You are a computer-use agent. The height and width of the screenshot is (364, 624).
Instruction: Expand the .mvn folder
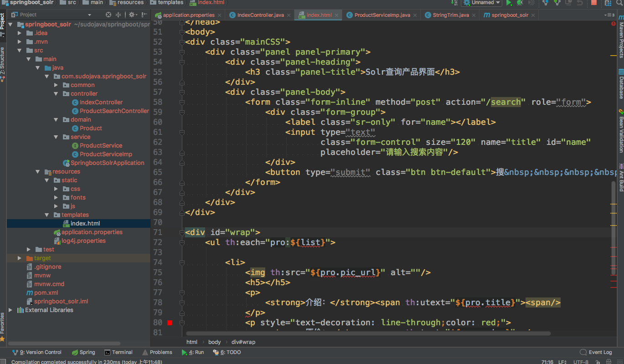click(19, 41)
